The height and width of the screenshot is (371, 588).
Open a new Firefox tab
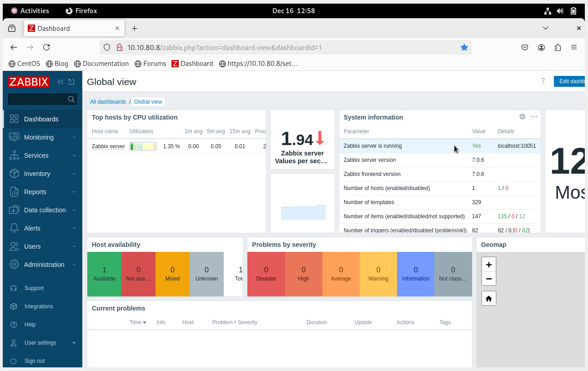134,28
